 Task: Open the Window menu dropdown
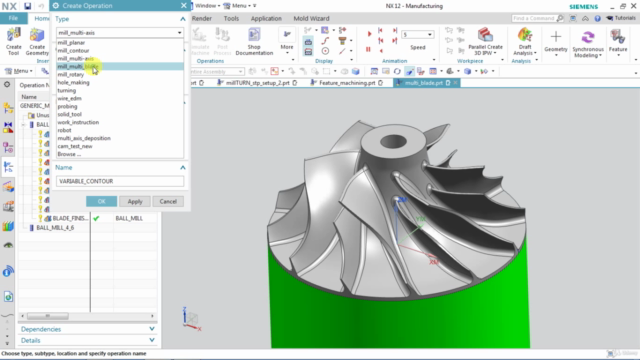point(207,6)
